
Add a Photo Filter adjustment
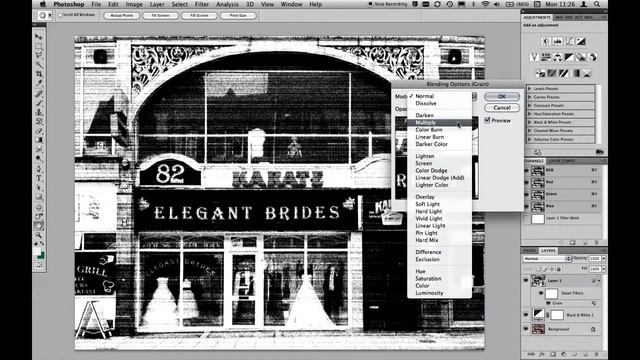581,57
